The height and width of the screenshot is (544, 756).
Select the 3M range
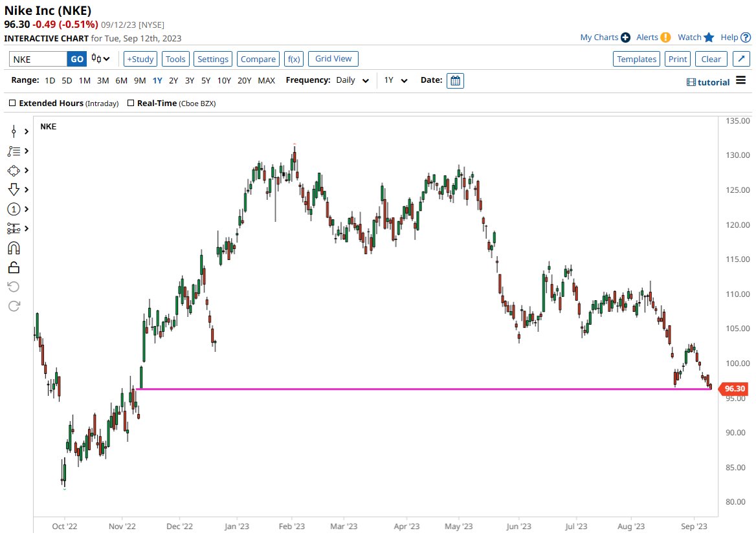coord(103,80)
